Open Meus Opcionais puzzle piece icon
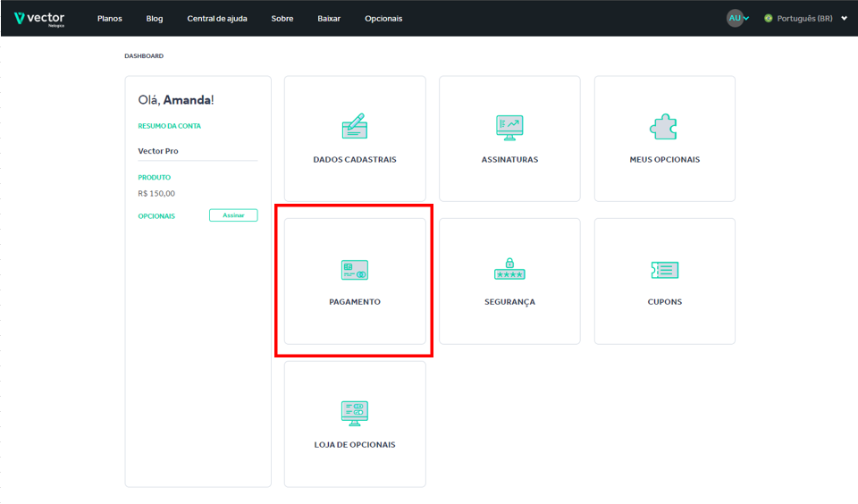This screenshot has width=858, height=504. pyautogui.click(x=664, y=126)
